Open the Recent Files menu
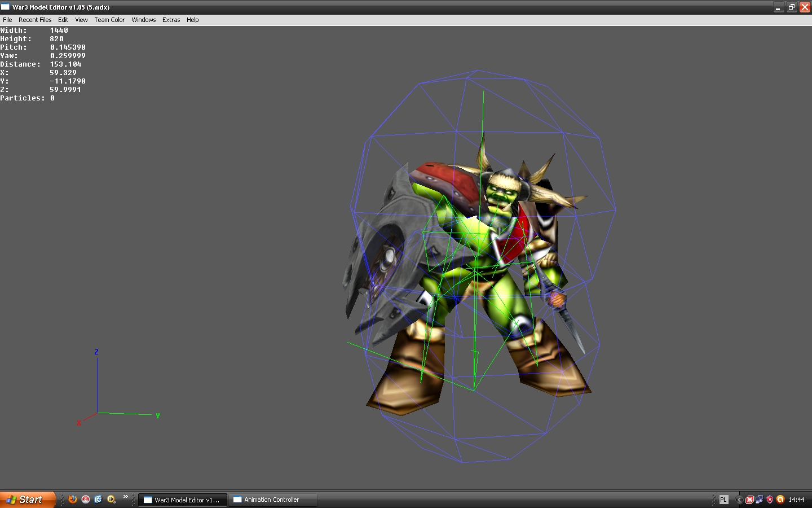This screenshot has height=508, width=812. [35, 20]
